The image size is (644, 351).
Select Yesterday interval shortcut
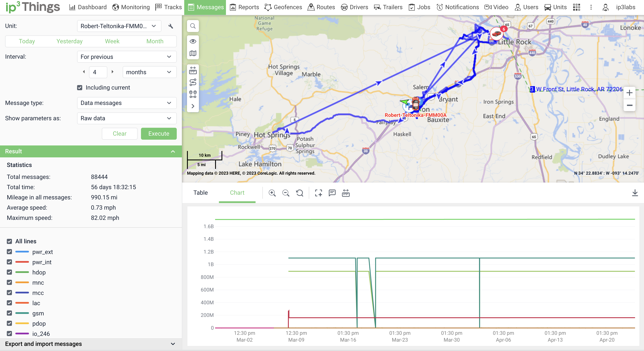tap(69, 41)
